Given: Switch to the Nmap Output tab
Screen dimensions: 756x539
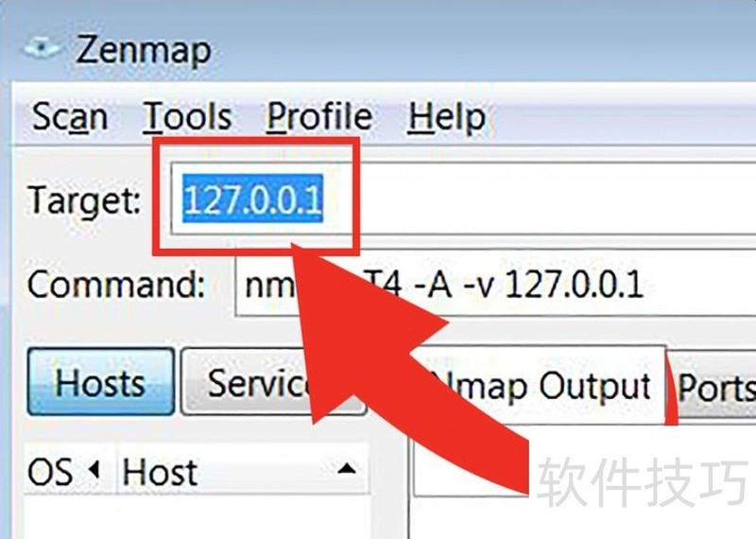Looking at the screenshot, I should [540, 386].
